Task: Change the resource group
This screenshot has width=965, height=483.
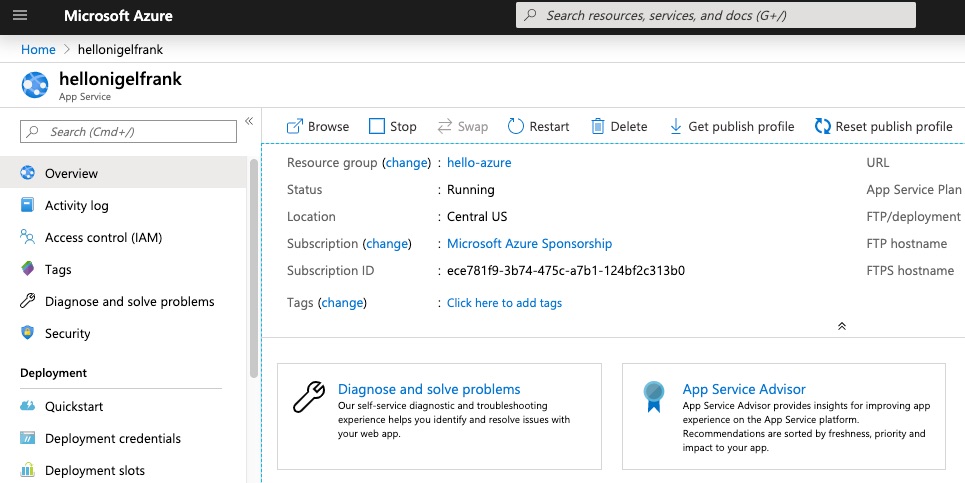Action: tap(406, 162)
